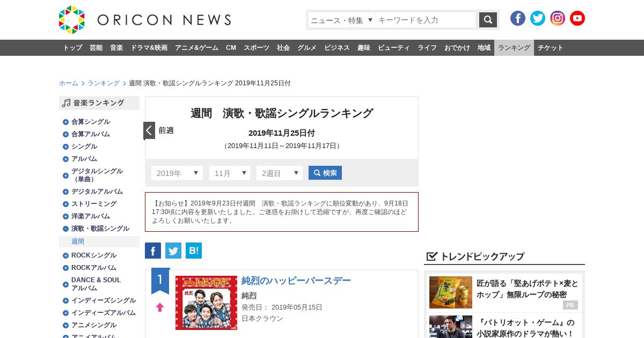Click the ホーム breadcrumb link
644x338 pixels.
click(69, 83)
